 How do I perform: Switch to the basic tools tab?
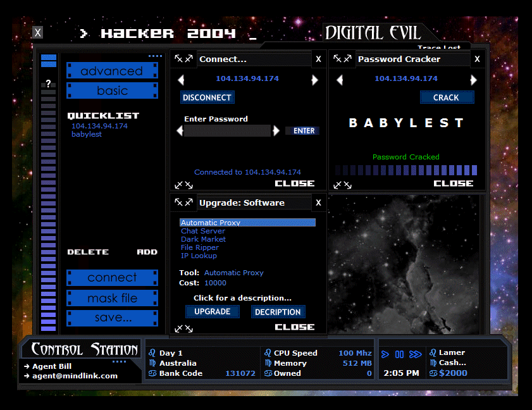(112, 90)
